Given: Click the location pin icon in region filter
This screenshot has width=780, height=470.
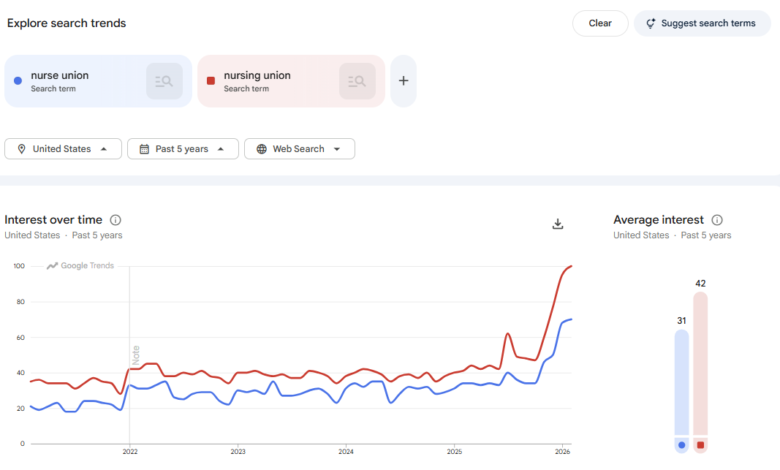Looking at the screenshot, I should click(21, 149).
